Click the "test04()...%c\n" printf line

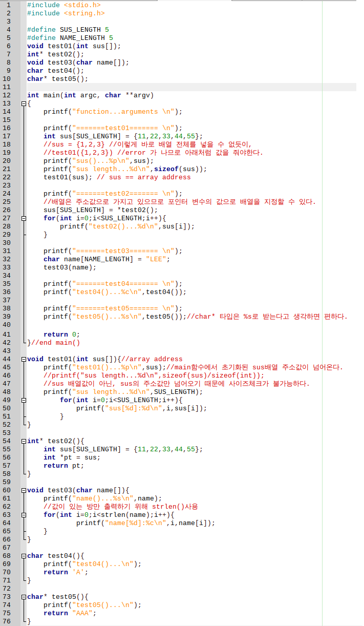click(115, 292)
